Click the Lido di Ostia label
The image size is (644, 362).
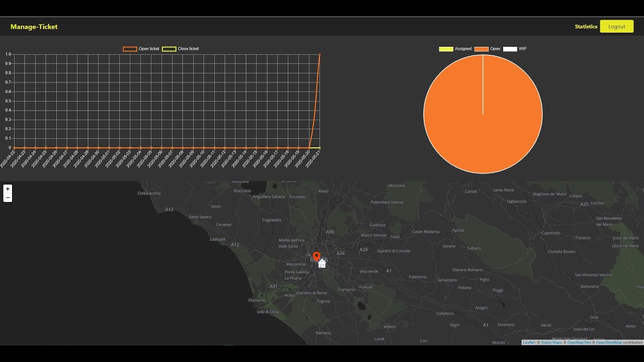click(268, 312)
